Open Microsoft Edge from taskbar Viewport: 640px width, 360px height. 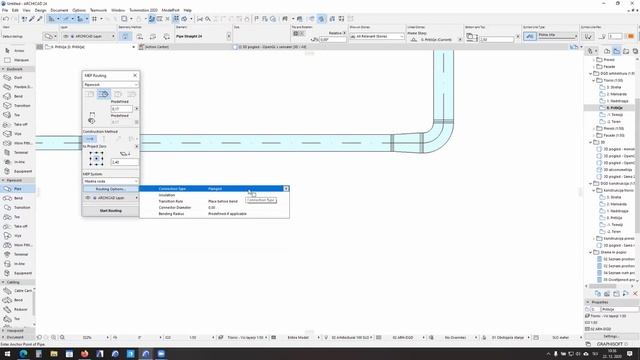click(x=23, y=354)
